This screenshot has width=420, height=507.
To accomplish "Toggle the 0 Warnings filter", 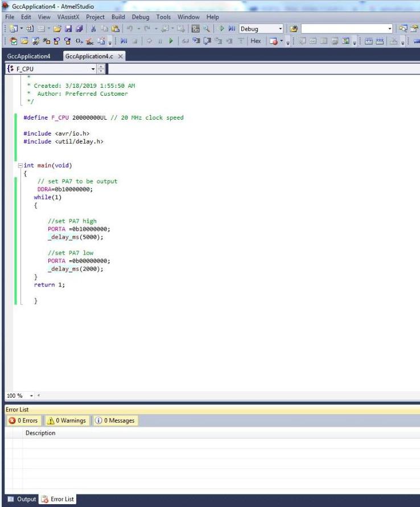I will 67,421.
